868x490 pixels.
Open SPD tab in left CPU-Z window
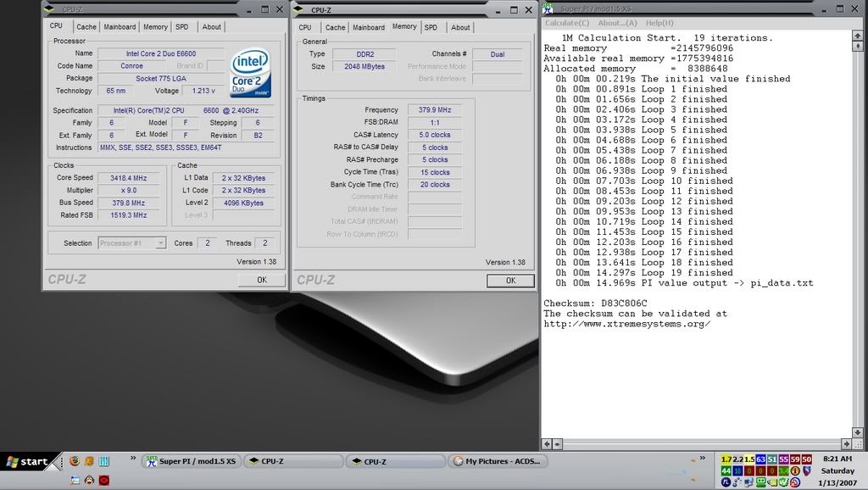[x=181, y=26]
